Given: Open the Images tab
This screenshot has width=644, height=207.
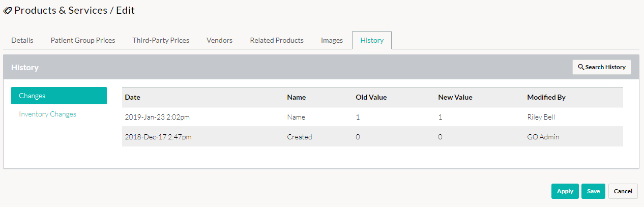Looking at the screenshot, I should pos(332,40).
